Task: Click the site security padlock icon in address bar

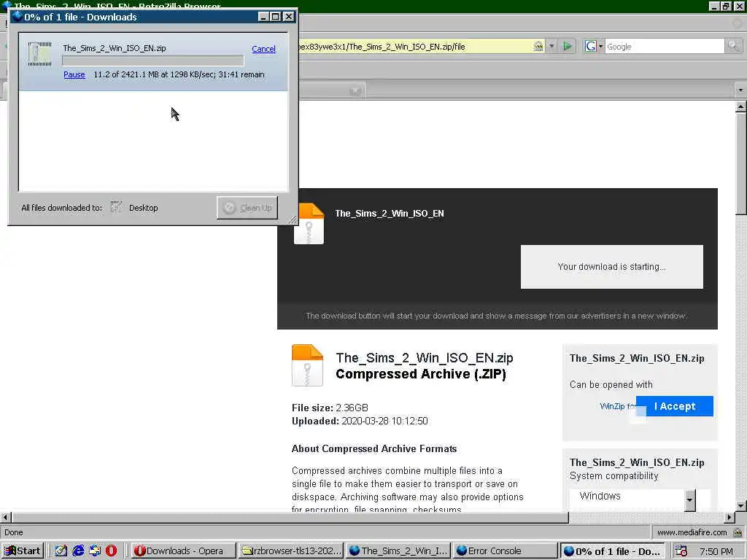Action: (x=538, y=46)
